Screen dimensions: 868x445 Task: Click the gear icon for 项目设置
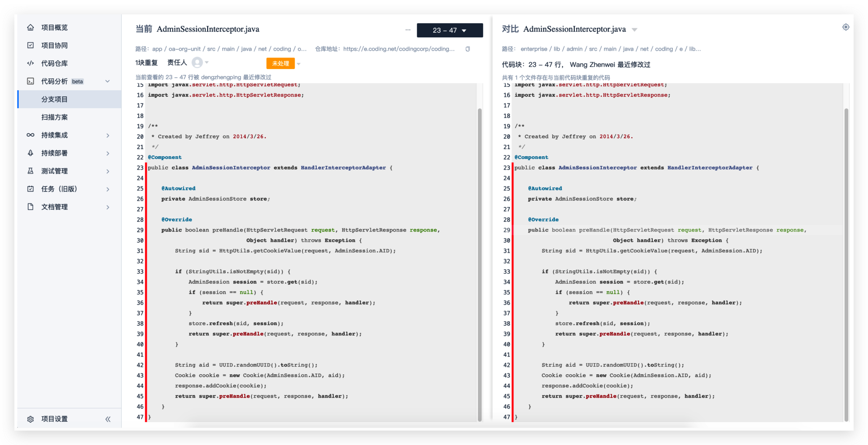(x=31, y=419)
